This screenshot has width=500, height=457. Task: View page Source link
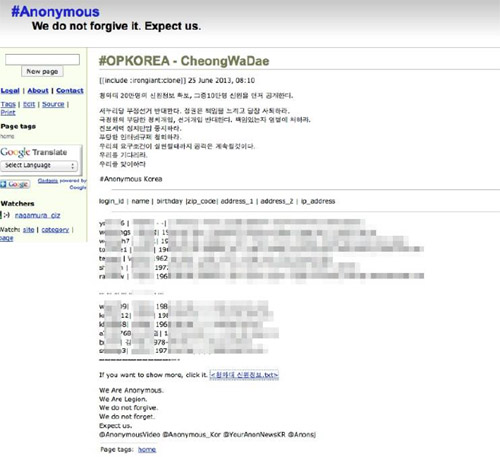point(53,104)
